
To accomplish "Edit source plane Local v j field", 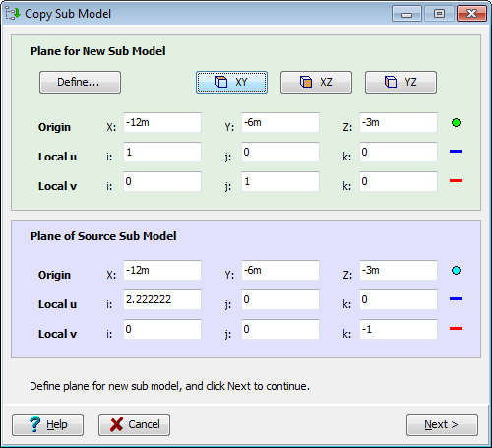I will tap(280, 329).
